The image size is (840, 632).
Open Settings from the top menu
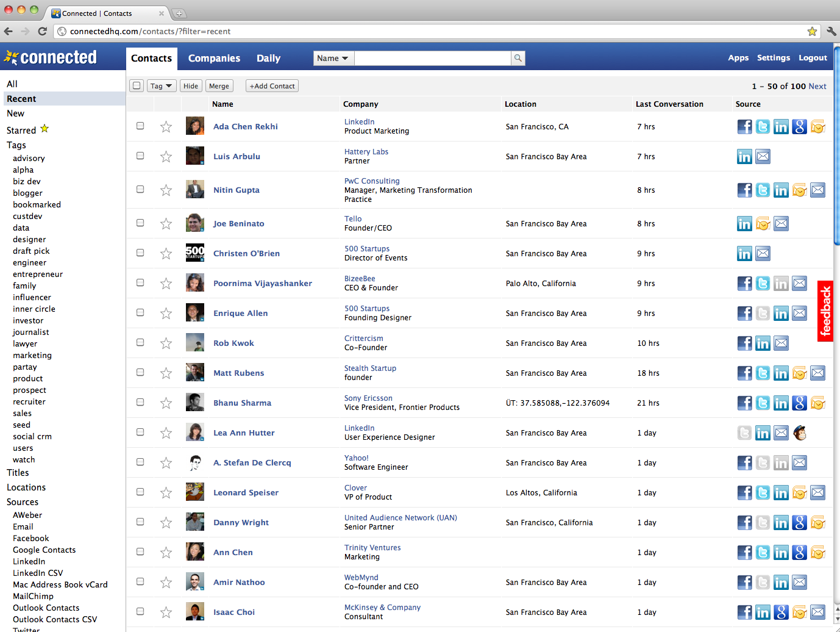[774, 58]
